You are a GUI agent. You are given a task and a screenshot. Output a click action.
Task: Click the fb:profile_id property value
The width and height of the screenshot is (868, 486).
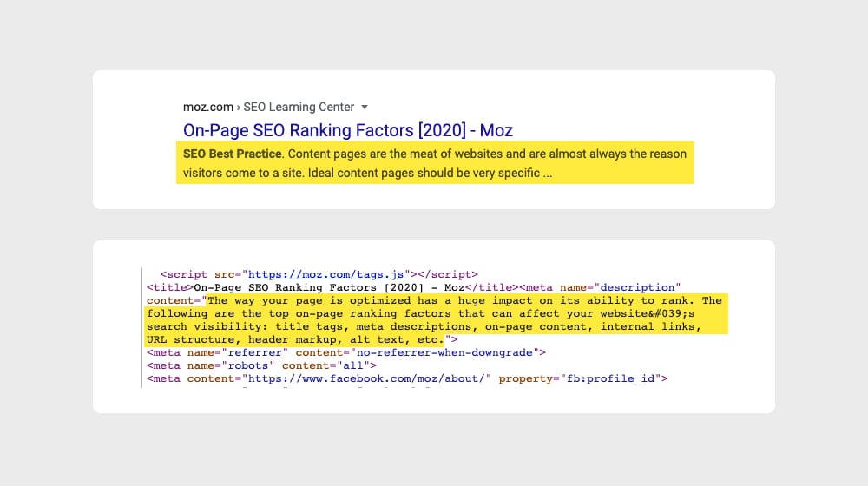[x=610, y=378]
